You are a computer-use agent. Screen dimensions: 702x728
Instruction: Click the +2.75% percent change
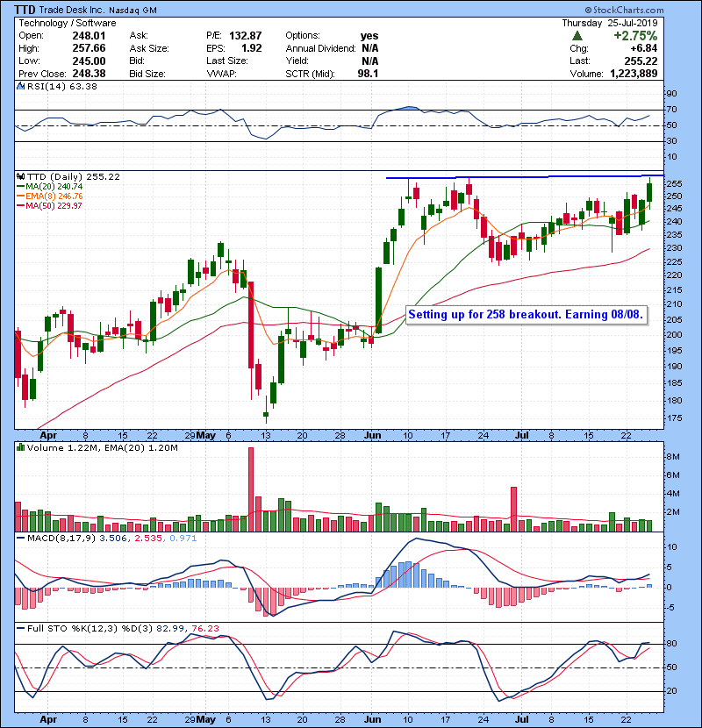635,36
